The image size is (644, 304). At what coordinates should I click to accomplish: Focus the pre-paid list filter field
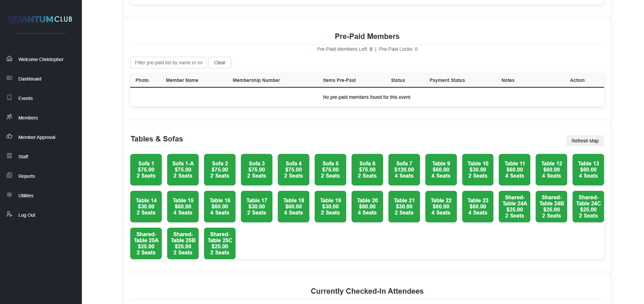(168, 63)
